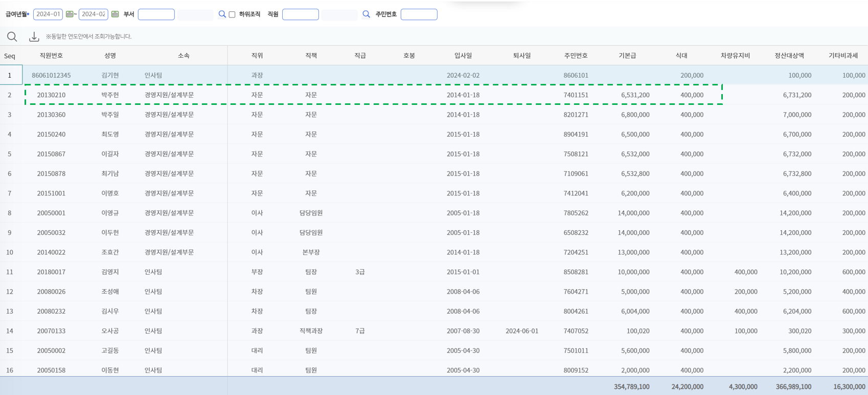Click the resignation date 2024-06-01
The image size is (868, 395).
(x=522, y=331)
